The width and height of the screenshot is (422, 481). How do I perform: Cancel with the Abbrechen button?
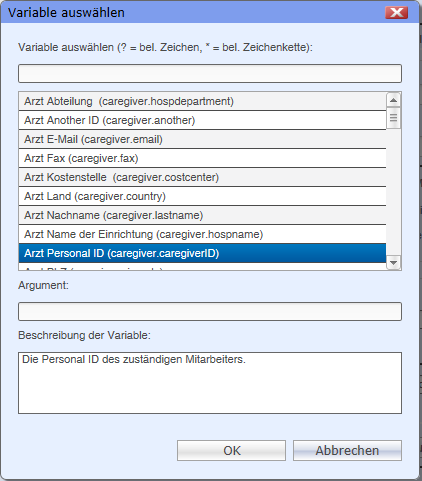coord(347,451)
